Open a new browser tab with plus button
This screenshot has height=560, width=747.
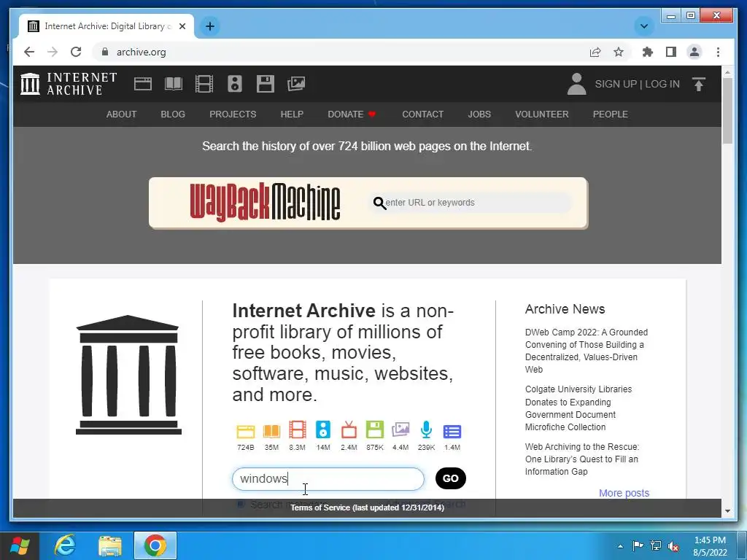pyautogui.click(x=210, y=26)
